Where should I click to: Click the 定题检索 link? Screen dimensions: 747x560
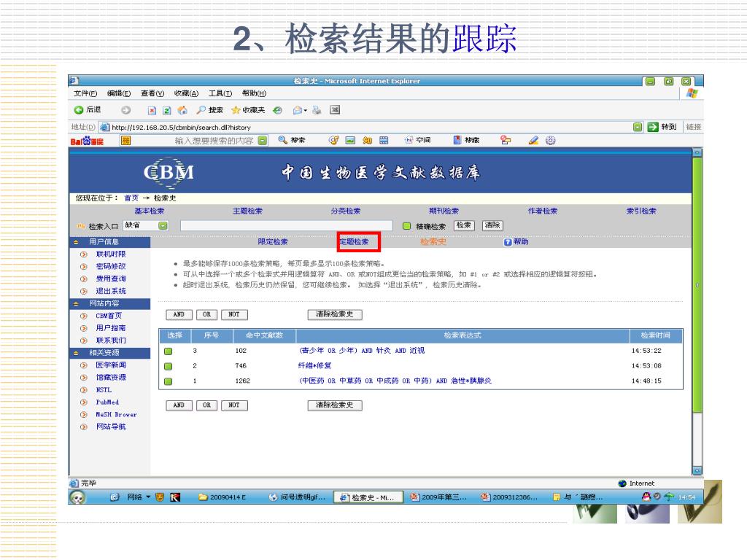coord(354,242)
